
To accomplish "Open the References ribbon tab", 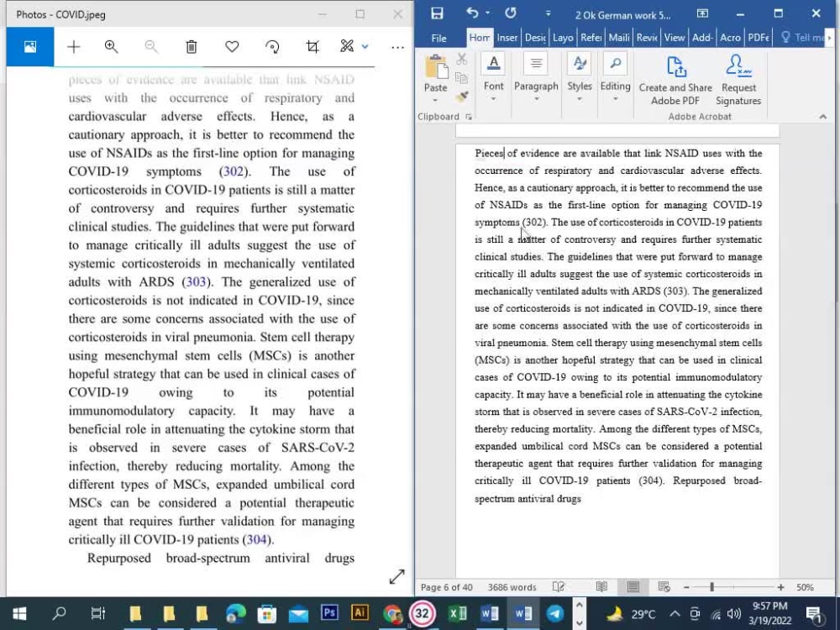I will [x=591, y=38].
